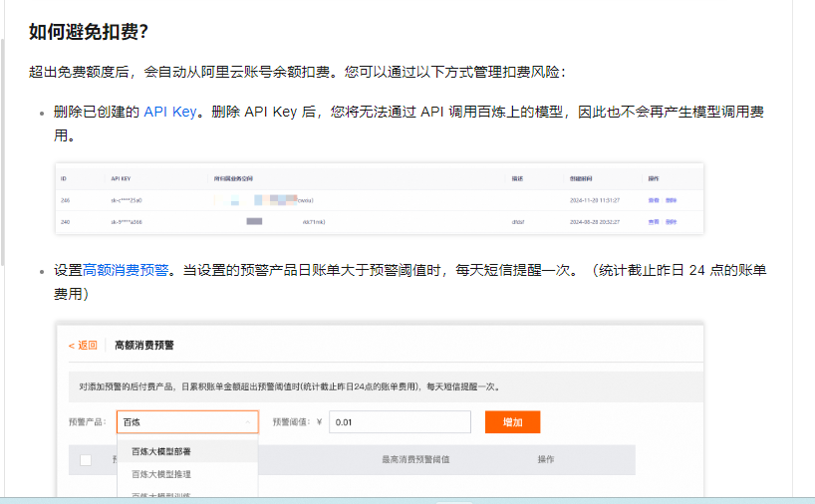Click the orange 返回 back link

(x=83, y=346)
